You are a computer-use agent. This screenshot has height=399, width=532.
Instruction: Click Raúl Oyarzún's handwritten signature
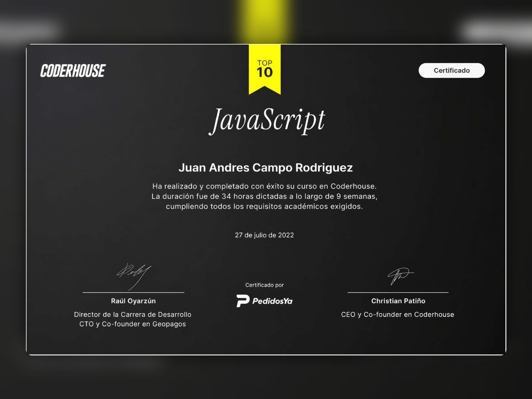[134, 276]
